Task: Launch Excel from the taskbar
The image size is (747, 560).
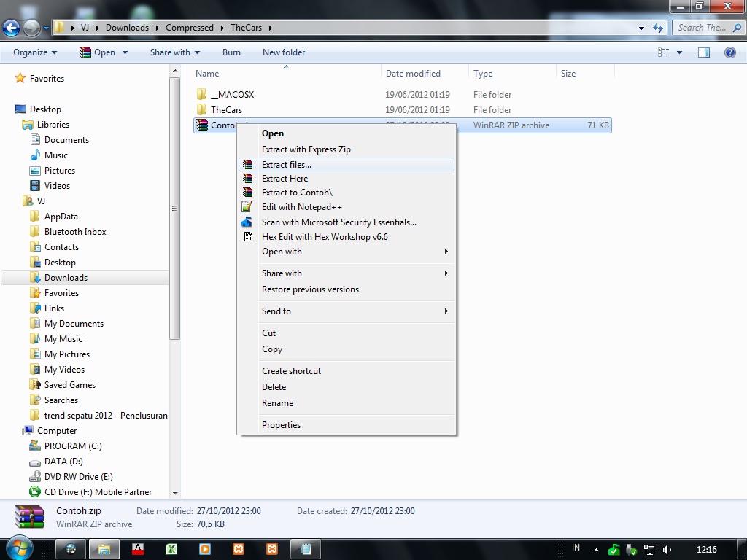Action: 170,548
